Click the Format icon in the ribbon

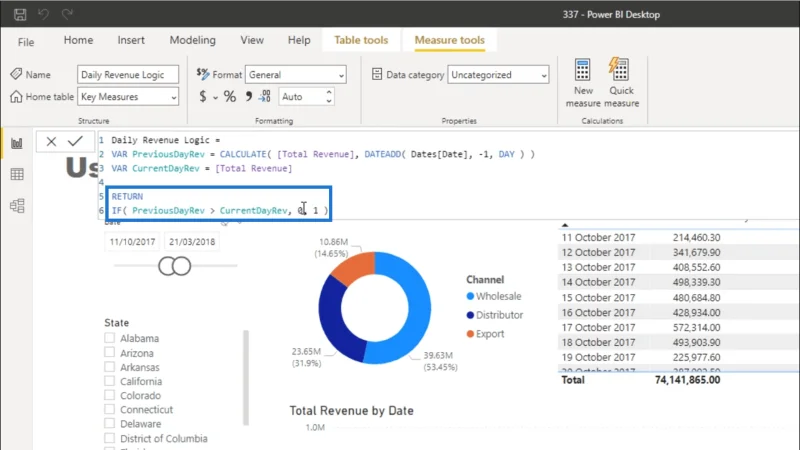203,74
